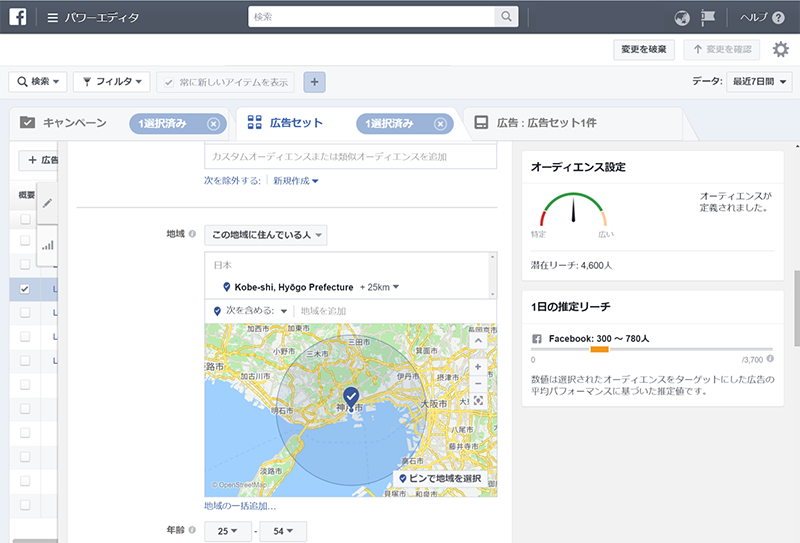Click the 地域 info icon
The image size is (800, 543).
coord(192,234)
